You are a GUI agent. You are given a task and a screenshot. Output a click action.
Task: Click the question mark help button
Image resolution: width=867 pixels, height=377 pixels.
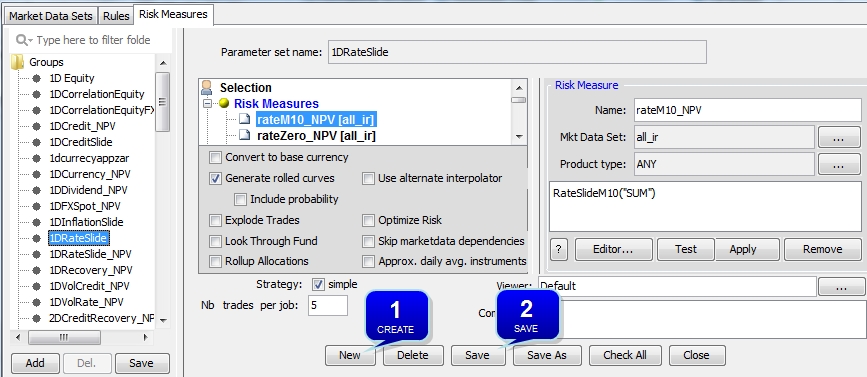point(558,249)
